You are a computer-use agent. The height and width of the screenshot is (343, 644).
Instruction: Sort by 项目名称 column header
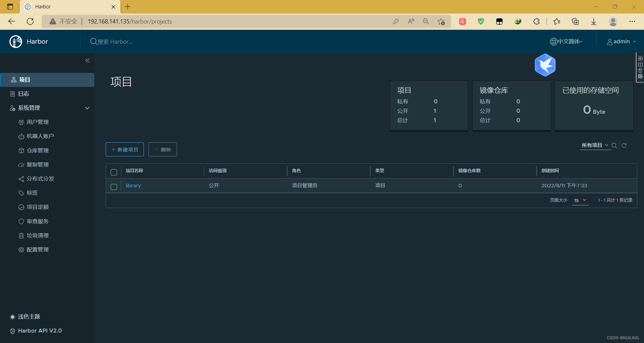135,171
